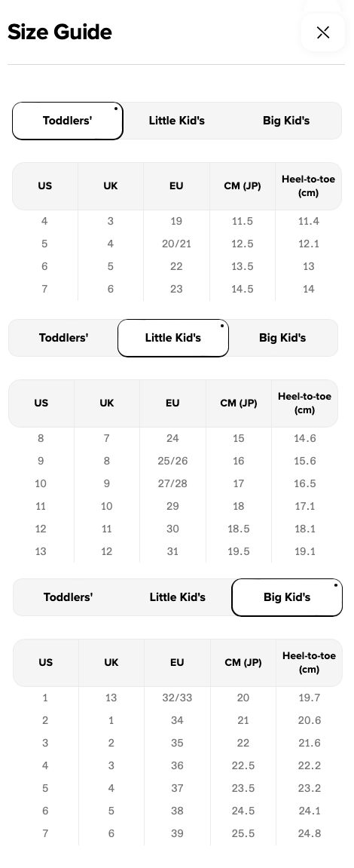Screen dimensions: 354x868
Task: Click EU 27/28 cell in Little Kid's table
Action: [x=172, y=483]
